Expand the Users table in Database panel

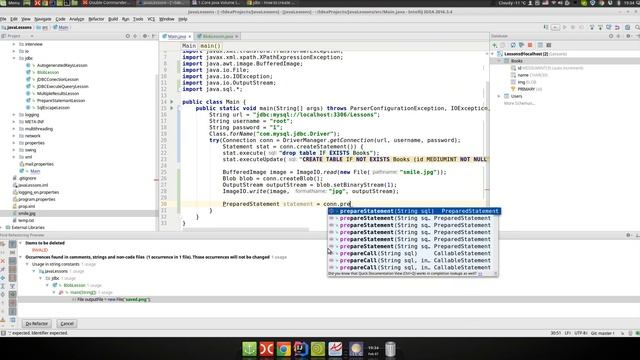tap(499, 96)
